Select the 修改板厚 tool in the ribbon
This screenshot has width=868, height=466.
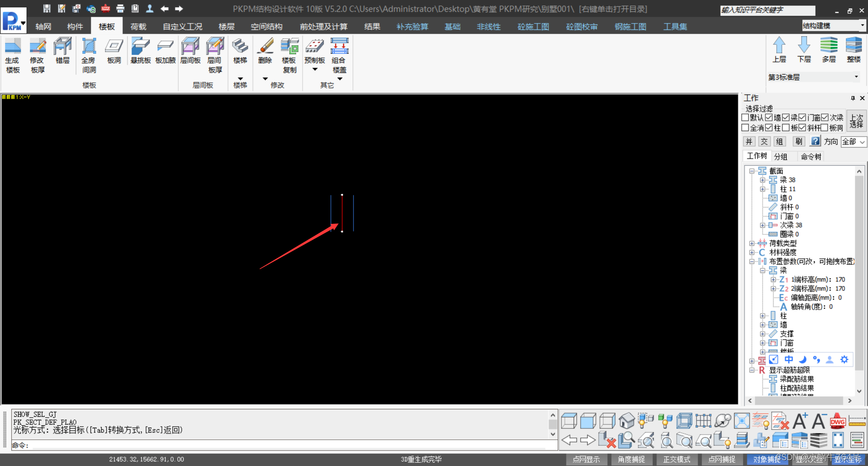(38, 55)
